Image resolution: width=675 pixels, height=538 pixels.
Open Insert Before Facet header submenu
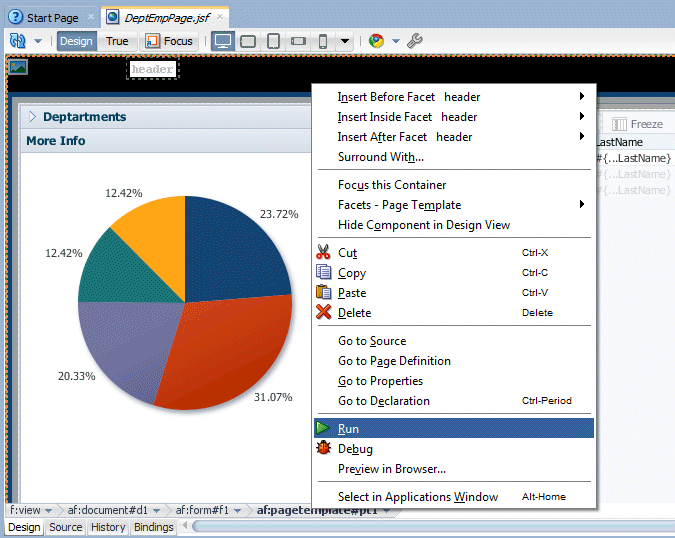coord(455,97)
